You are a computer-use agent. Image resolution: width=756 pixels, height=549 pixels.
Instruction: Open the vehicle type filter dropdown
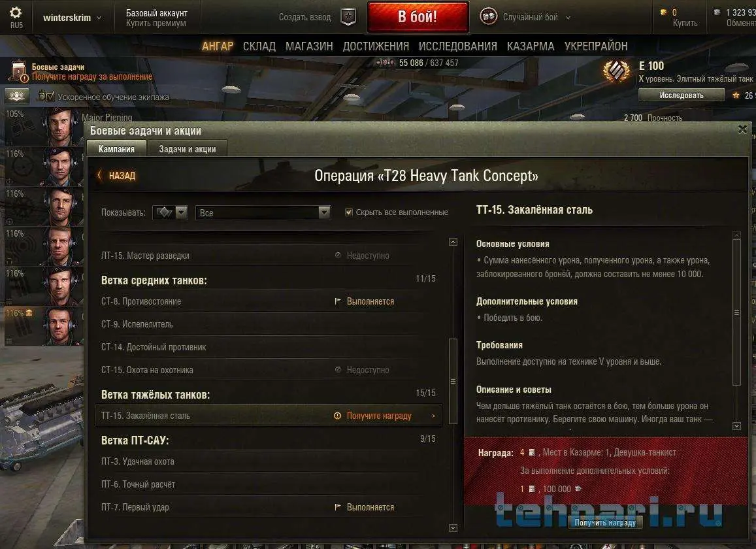tap(170, 212)
